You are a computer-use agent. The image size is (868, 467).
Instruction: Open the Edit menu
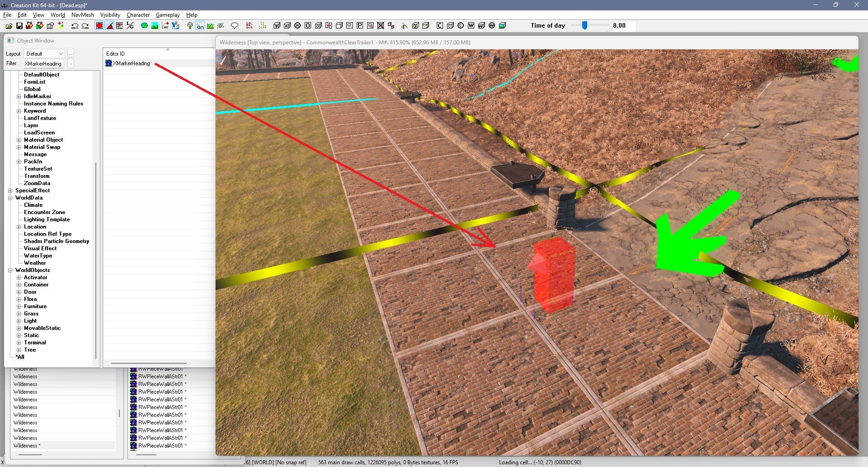[22, 15]
